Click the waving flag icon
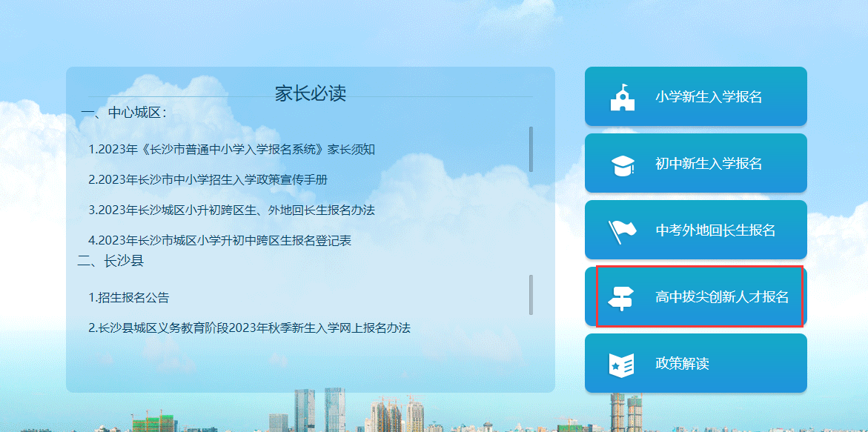 (x=622, y=230)
